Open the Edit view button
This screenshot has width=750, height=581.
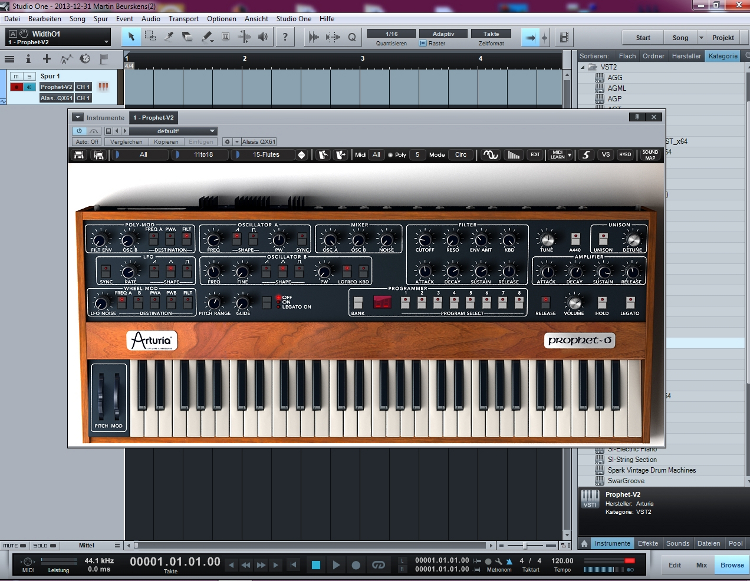click(x=674, y=565)
